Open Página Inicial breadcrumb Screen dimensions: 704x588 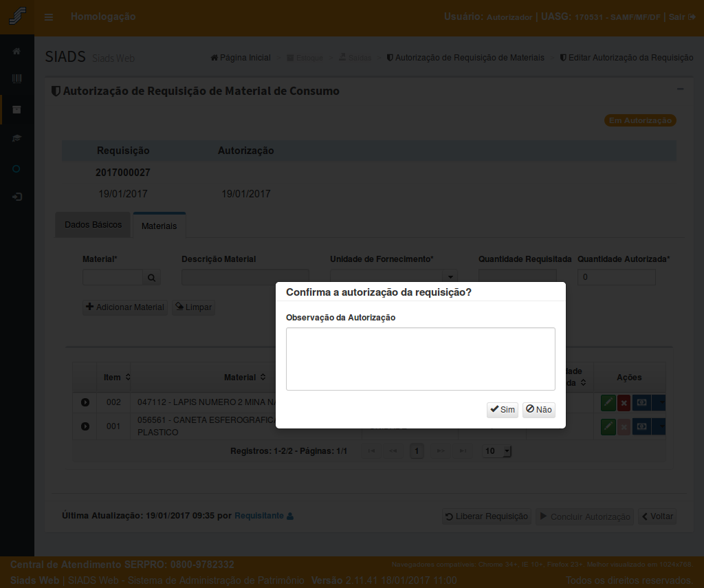(241, 58)
